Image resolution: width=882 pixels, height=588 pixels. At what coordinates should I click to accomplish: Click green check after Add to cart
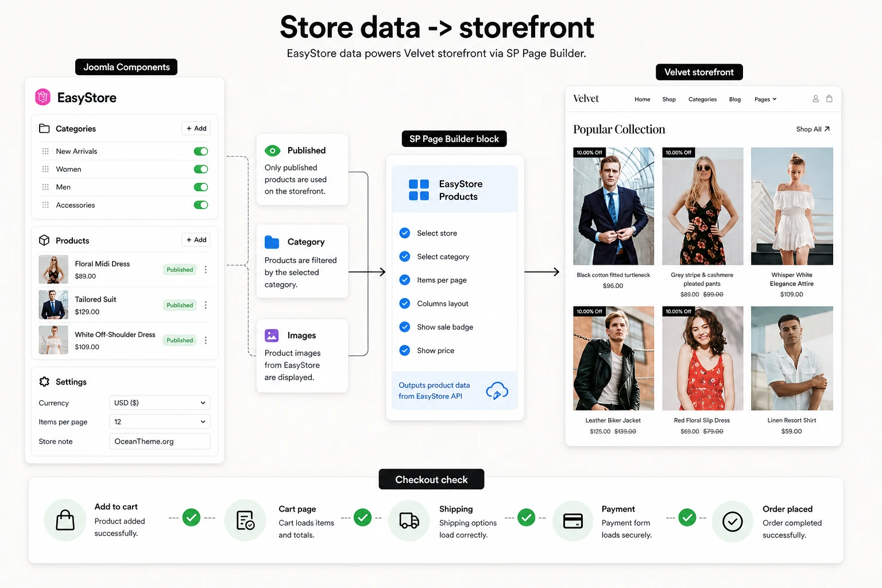tap(192, 517)
